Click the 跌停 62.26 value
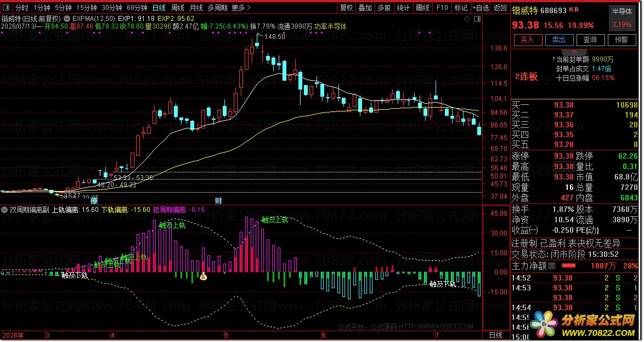The image size is (644, 342). coord(628,156)
